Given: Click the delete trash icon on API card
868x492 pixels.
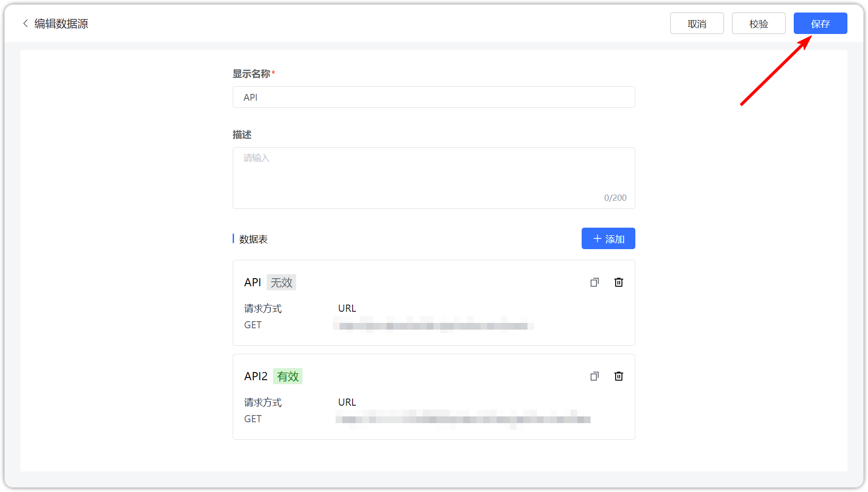Looking at the screenshot, I should [618, 282].
